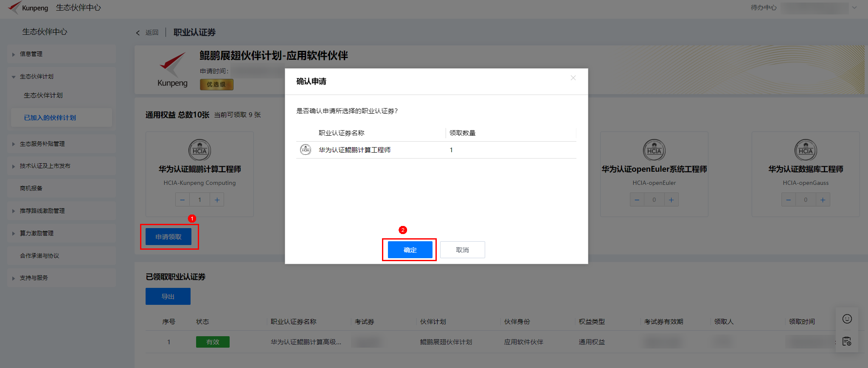Click the 有效 status tag
The image size is (868, 368).
point(213,342)
